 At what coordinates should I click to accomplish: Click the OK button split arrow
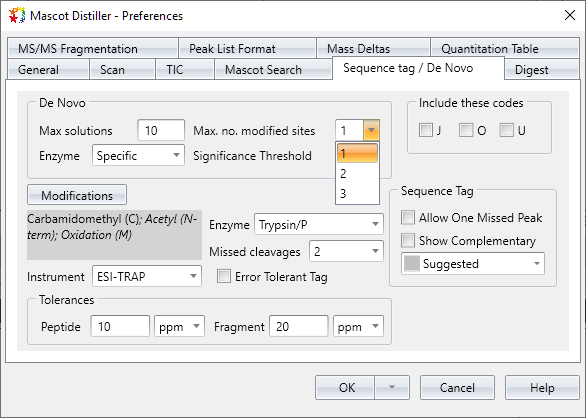pyautogui.click(x=392, y=388)
